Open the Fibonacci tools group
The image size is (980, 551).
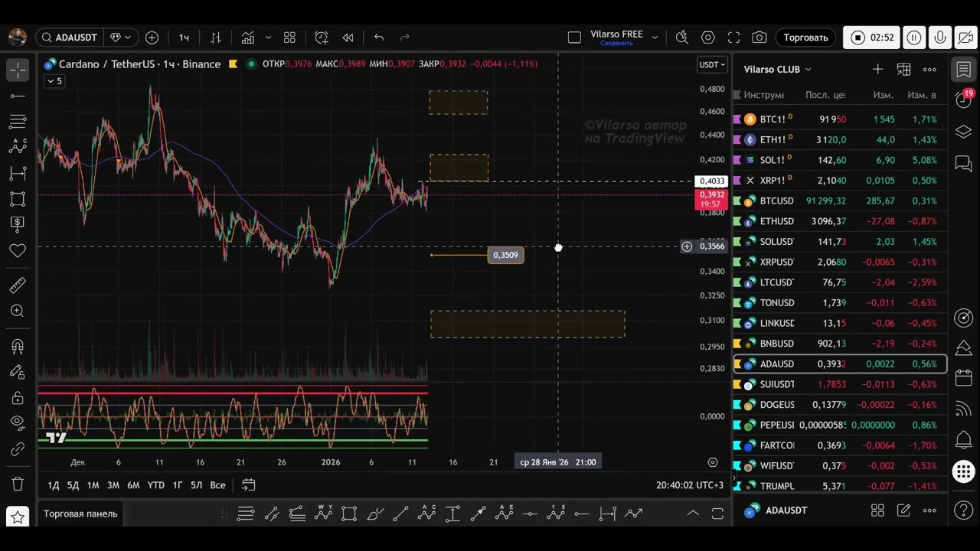(x=18, y=122)
